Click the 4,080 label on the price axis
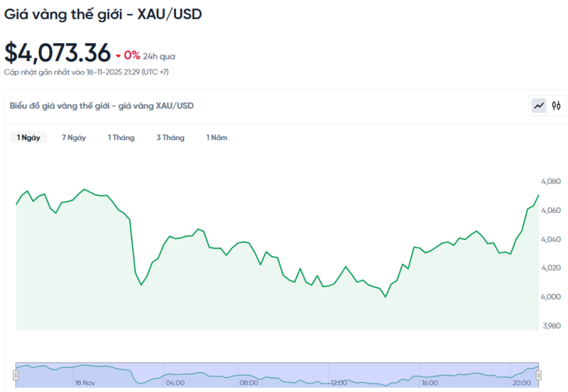Viewport: 568px width, 392px height. click(x=551, y=182)
